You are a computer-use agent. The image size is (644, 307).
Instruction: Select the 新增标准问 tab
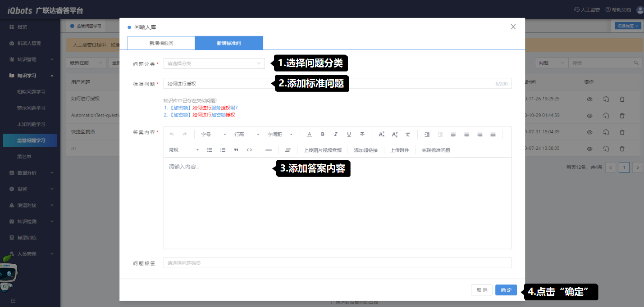point(228,43)
